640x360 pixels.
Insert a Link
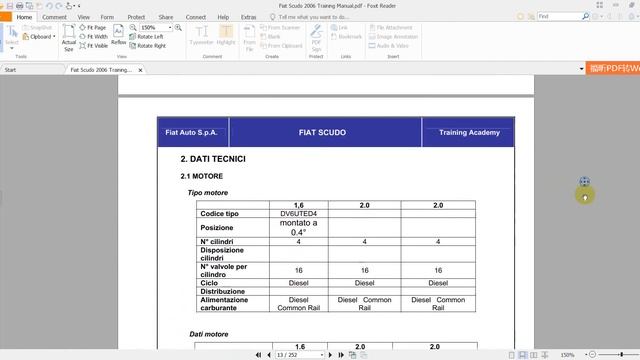pos(339,27)
